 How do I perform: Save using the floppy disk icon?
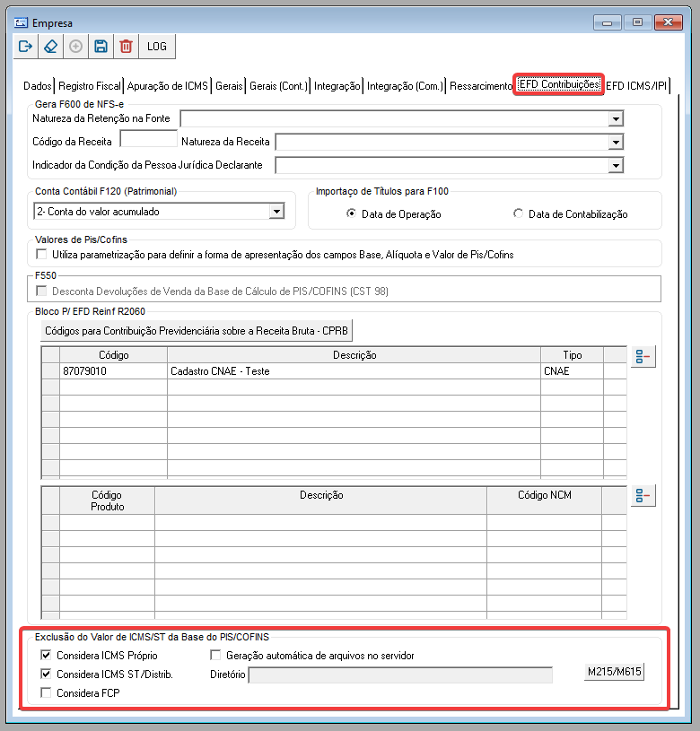101,46
